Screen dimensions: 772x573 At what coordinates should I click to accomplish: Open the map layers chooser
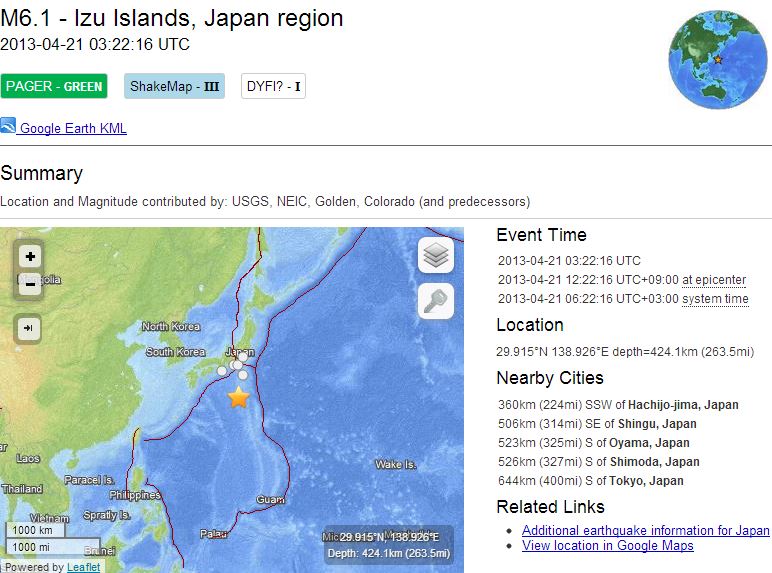pyautogui.click(x=436, y=255)
